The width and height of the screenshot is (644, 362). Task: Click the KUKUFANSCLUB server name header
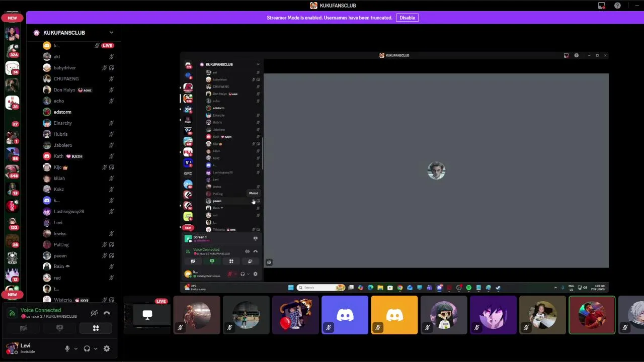tap(64, 33)
